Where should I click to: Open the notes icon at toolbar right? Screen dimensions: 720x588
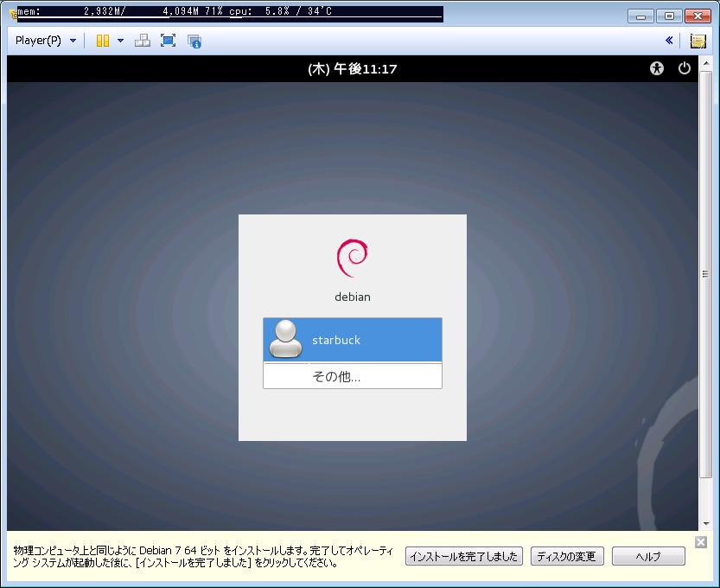pos(698,41)
